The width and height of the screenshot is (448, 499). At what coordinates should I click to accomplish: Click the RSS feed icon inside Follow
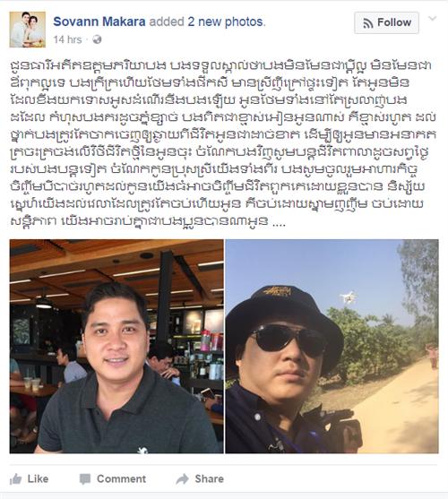pyautogui.click(x=368, y=23)
